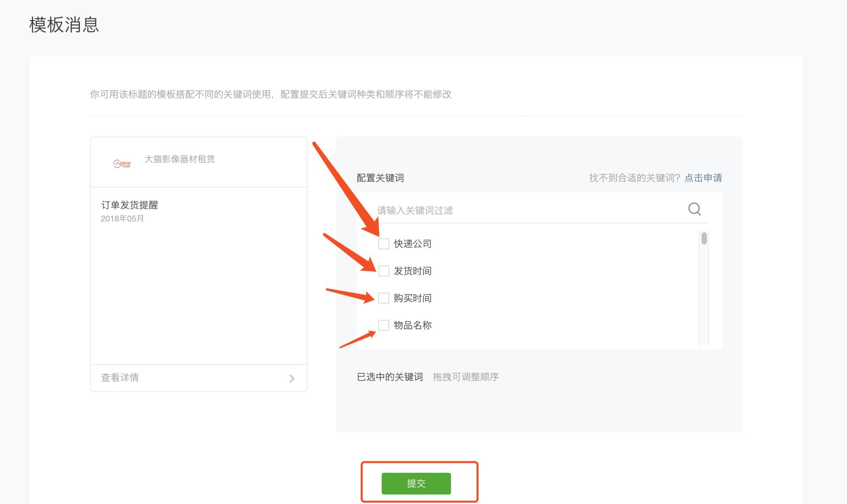Screen dimensions: 847x504
Task: Click the arrow icon beside 查看详情
Action: 292,378
